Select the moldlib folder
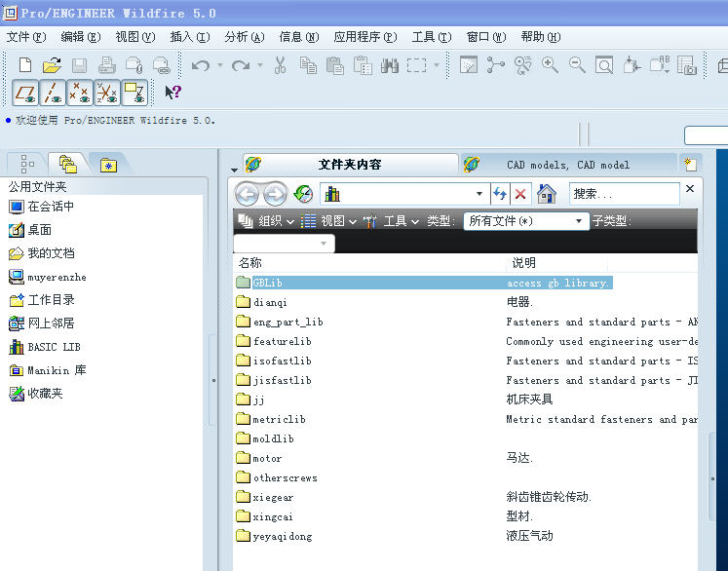Viewport: 728px width, 571px height. (265, 438)
